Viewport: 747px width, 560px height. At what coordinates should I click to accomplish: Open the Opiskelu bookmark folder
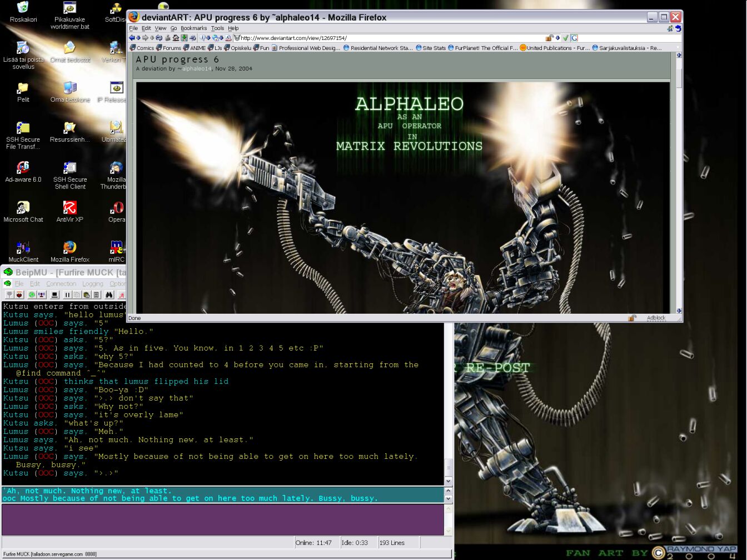(x=237, y=48)
